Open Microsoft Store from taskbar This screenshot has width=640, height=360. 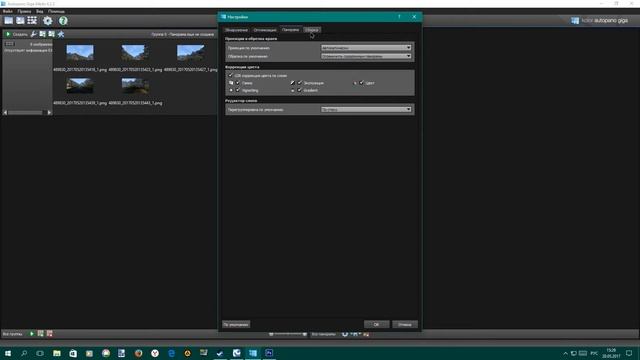73,353
